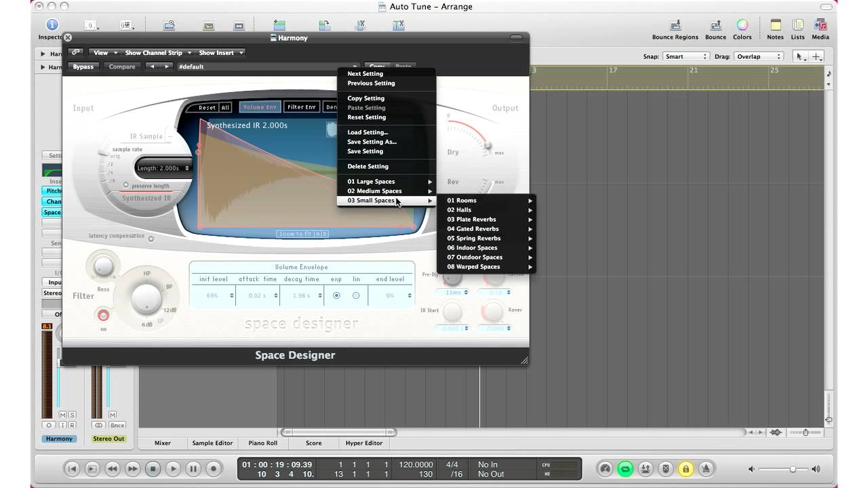
Task: Open the Show Channel Strip dropdown
Action: (x=157, y=52)
